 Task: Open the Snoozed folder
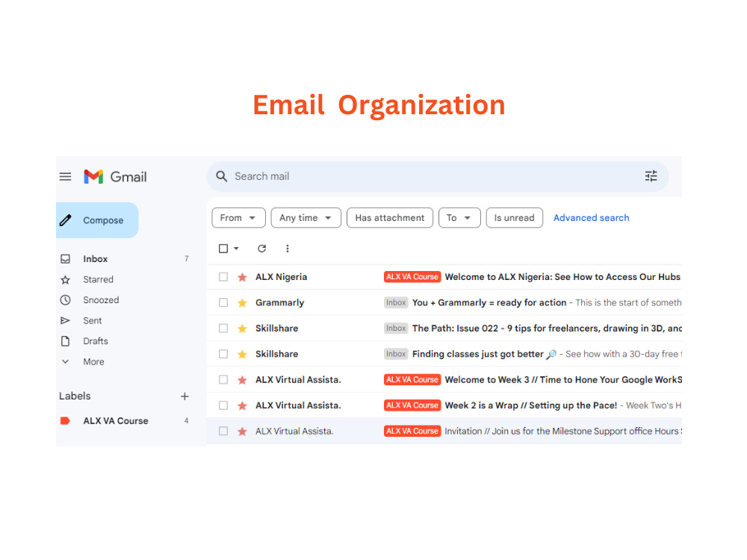click(x=101, y=300)
